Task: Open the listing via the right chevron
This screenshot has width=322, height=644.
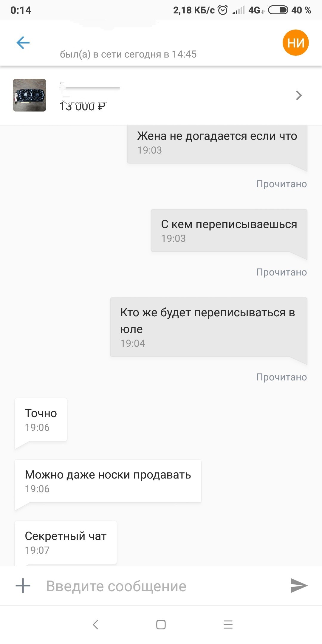Action: 299,95
